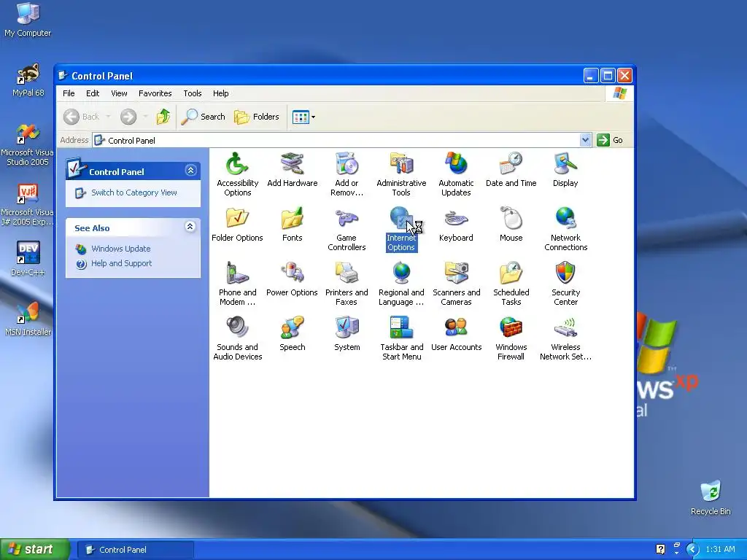Open the Tools menu

[193, 93]
